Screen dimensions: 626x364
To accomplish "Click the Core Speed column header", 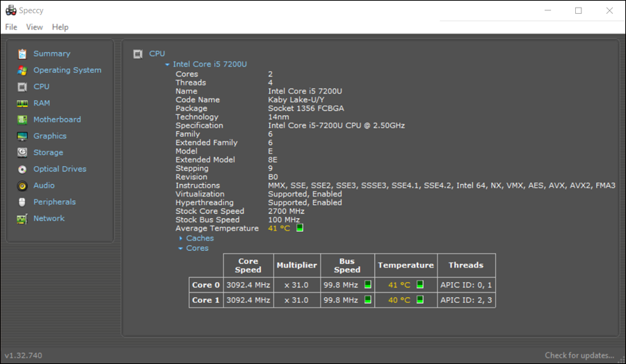I will click(x=248, y=265).
